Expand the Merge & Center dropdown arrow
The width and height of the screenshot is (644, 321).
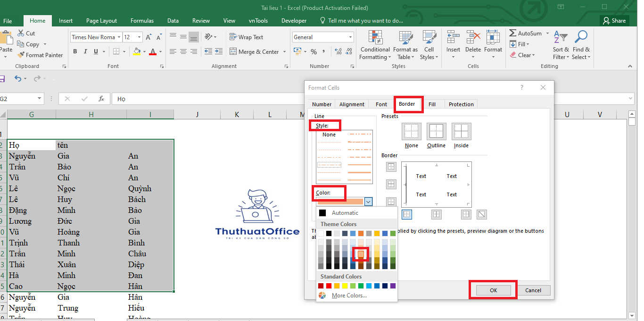(x=285, y=52)
